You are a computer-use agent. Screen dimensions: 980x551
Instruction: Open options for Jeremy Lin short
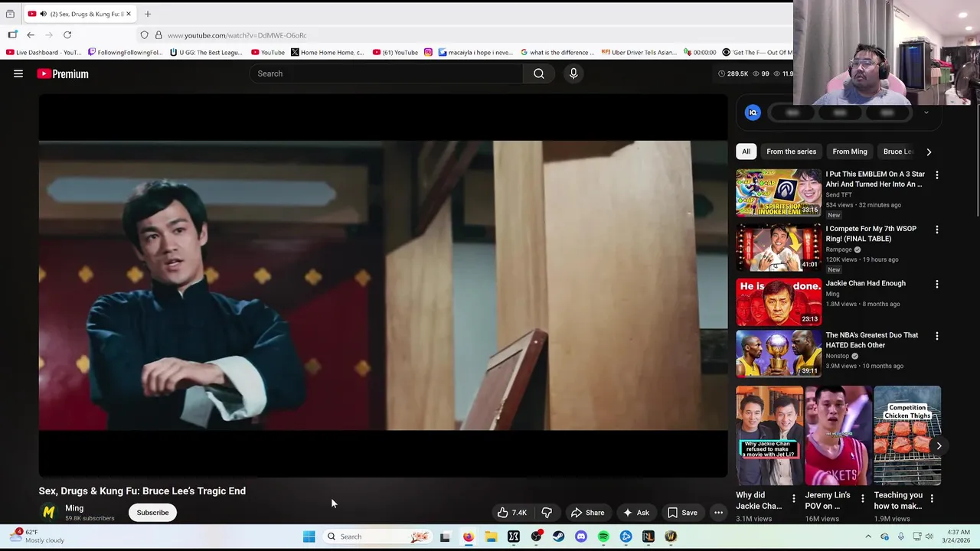(x=862, y=499)
